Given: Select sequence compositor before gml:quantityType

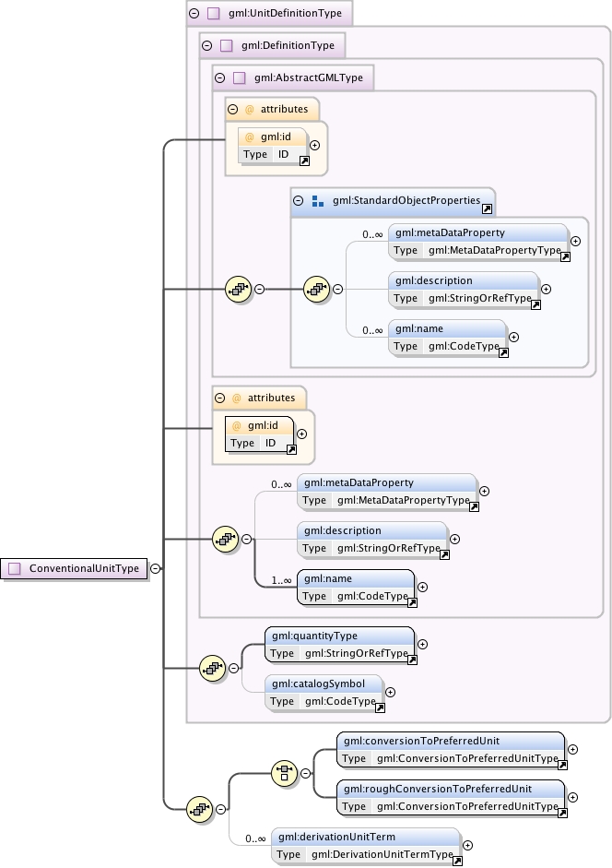Looking at the screenshot, I should pyautogui.click(x=213, y=668).
